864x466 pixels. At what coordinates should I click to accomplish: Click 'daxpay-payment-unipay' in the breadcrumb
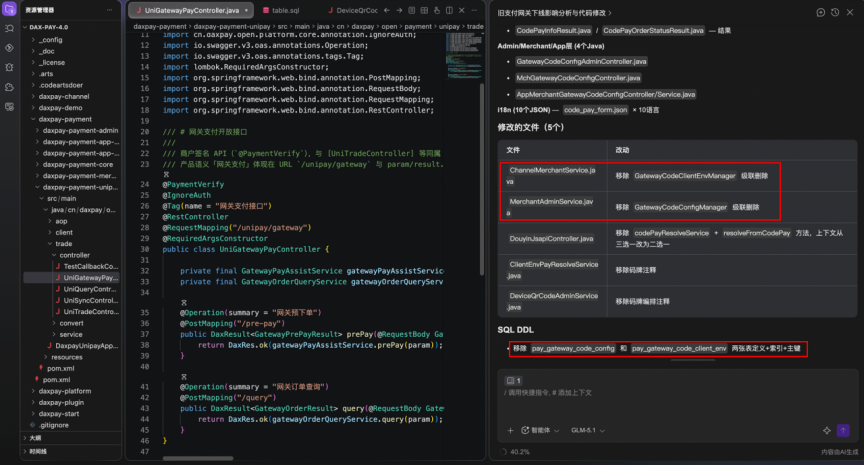[231, 26]
